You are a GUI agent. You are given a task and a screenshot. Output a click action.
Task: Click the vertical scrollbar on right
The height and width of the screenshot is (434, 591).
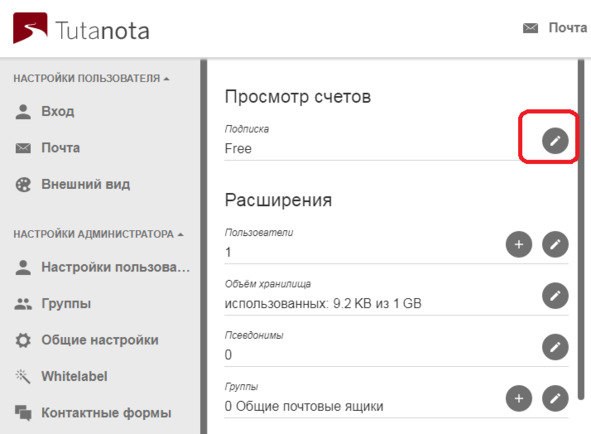click(581, 229)
